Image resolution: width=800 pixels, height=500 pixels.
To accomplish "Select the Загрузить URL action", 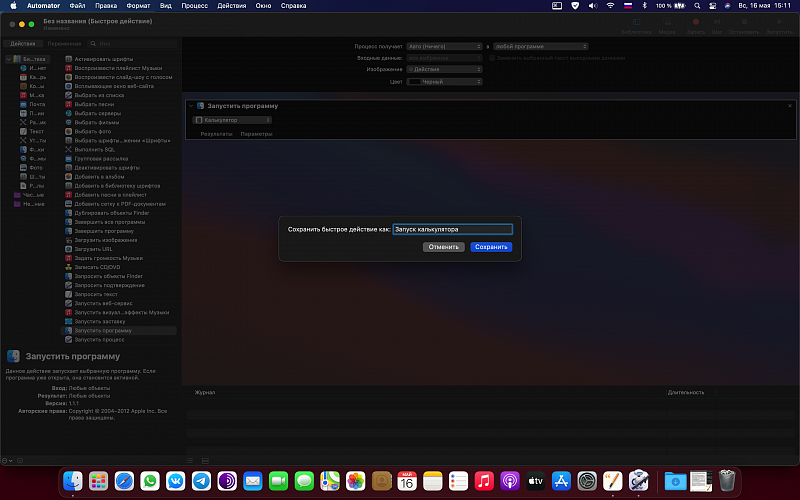I will pos(93,249).
